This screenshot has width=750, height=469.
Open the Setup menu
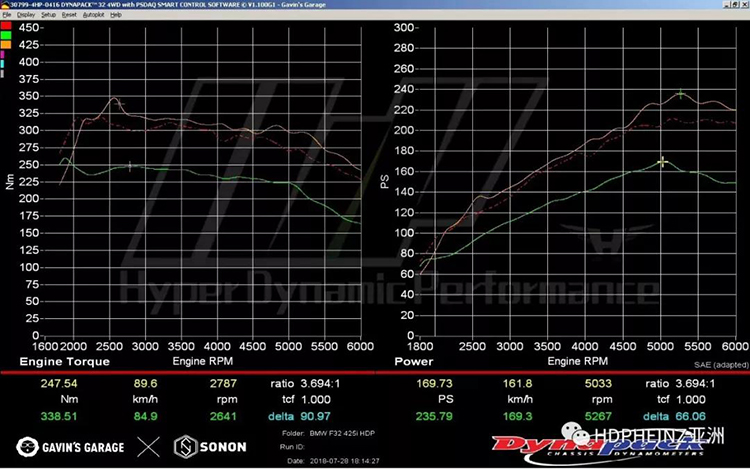click(49, 16)
